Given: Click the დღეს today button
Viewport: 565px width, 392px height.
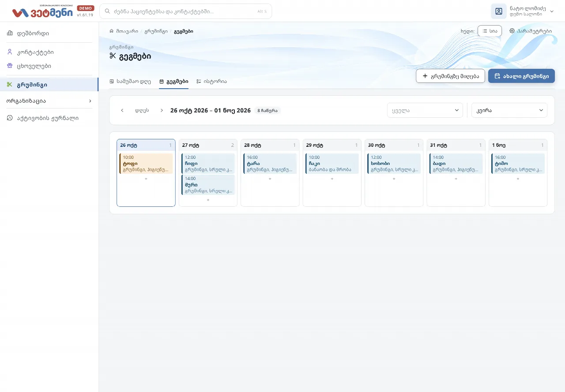Looking at the screenshot, I should pyautogui.click(x=142, y=110).
